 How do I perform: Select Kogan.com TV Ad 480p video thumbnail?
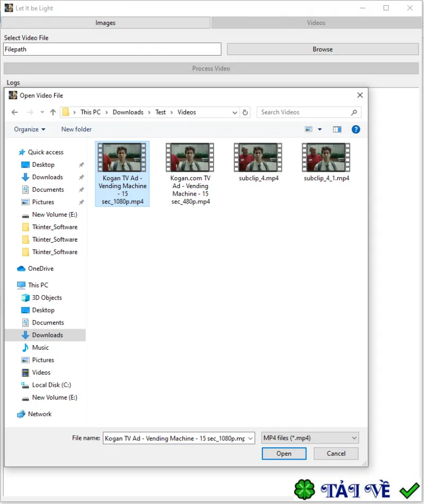pos(190,157)
